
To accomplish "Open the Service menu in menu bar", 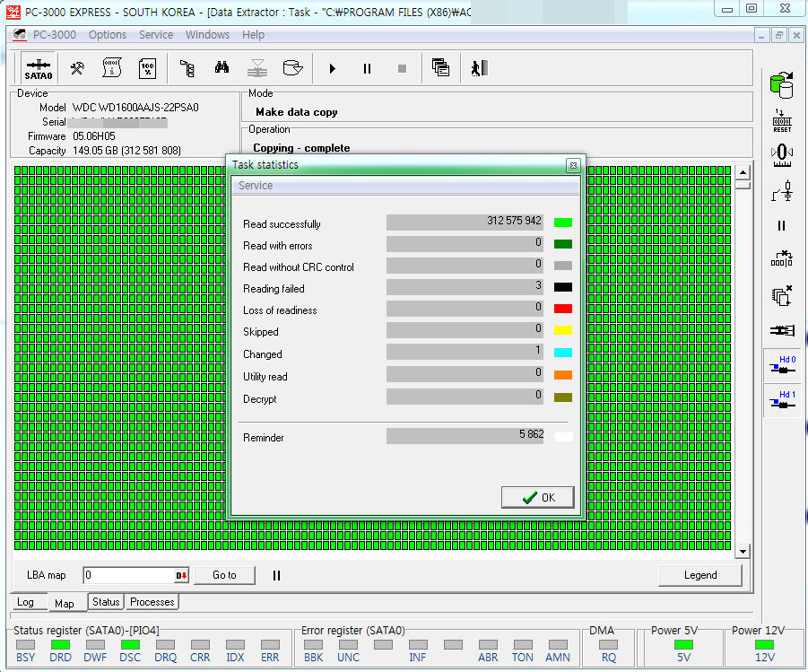I will (x=156, y=35).
